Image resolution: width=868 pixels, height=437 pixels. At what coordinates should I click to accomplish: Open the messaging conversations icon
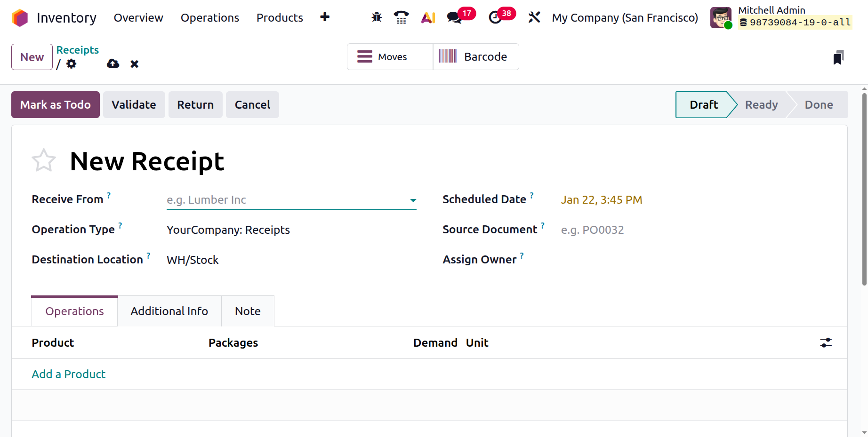click(x=453, y=17)
